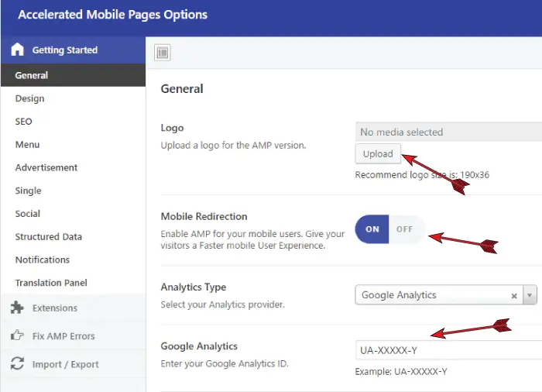Viewport: 542px width, 392px height.
Task: Open the Extensions section
Action: tap(74, 308)
